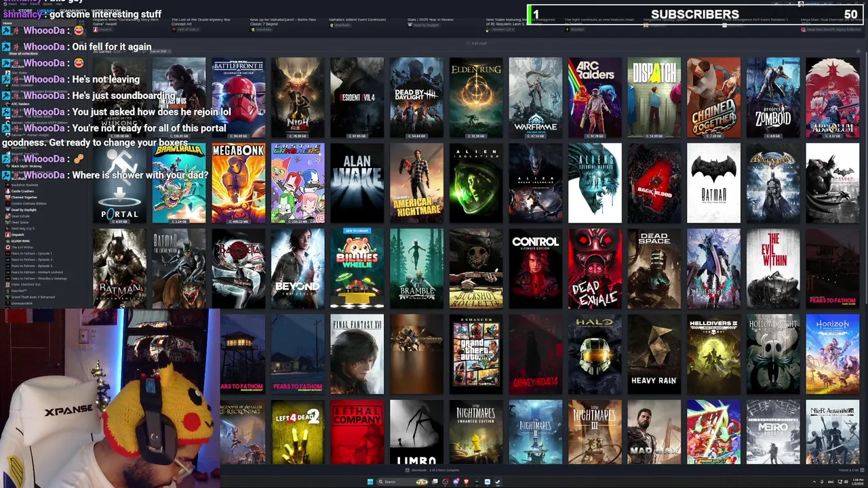
Task: Open Grand Theft Auto V Enhanced cover
Action: pyautogui.click(x=476, y=354)
